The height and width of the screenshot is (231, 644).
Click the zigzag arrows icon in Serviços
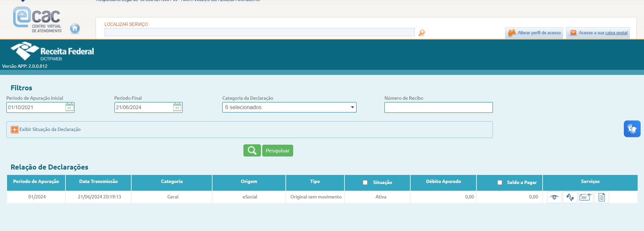[570, 197]
